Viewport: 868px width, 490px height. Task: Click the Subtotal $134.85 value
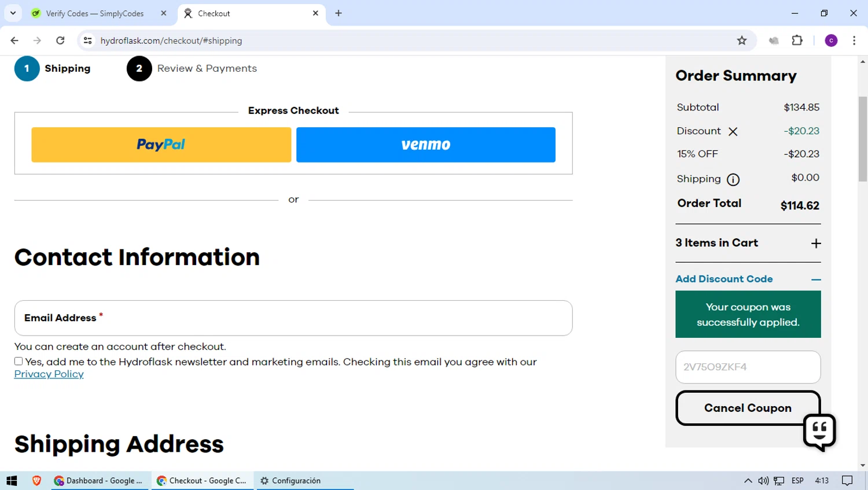(801, 108)
